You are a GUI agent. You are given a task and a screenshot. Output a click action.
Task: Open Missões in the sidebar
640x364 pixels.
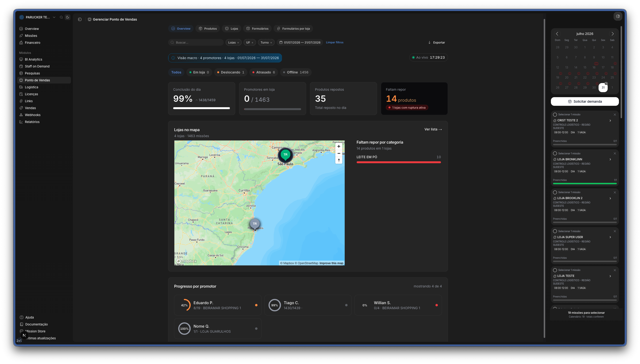click(44, 36)
